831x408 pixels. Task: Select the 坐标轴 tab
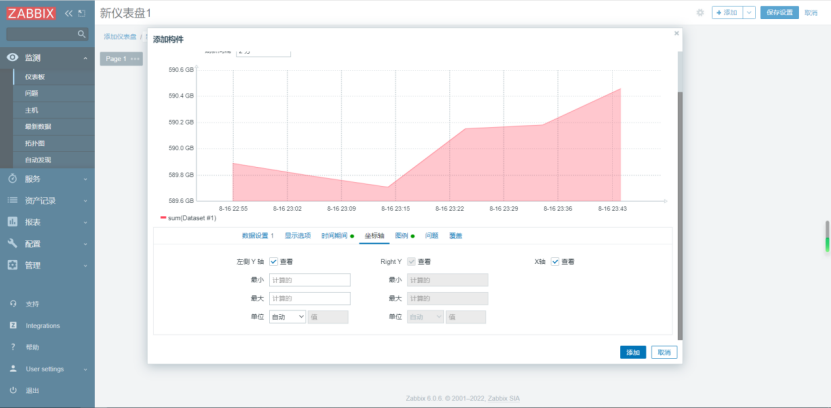(374, 236)
